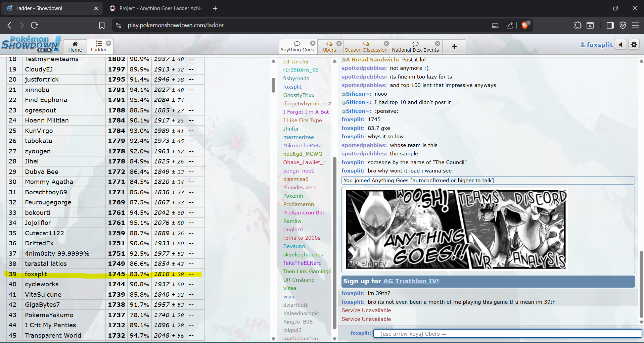Toggle the browser sidebar panel
This screenshot has height=343, width=644.
click(610, 25)
